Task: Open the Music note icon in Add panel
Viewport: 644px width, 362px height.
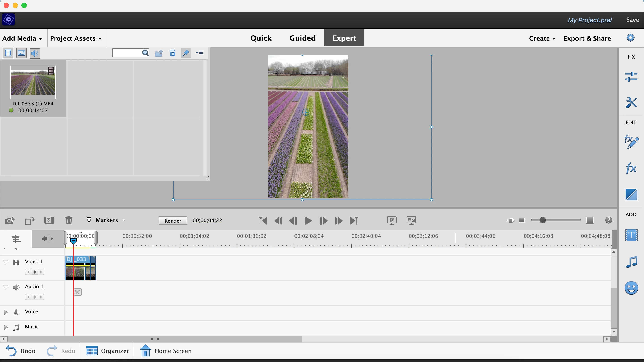Action: pos(631,262)
